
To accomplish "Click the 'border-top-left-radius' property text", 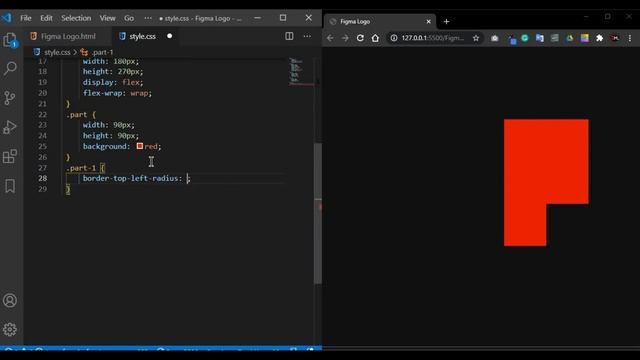I will click(131, 178).
